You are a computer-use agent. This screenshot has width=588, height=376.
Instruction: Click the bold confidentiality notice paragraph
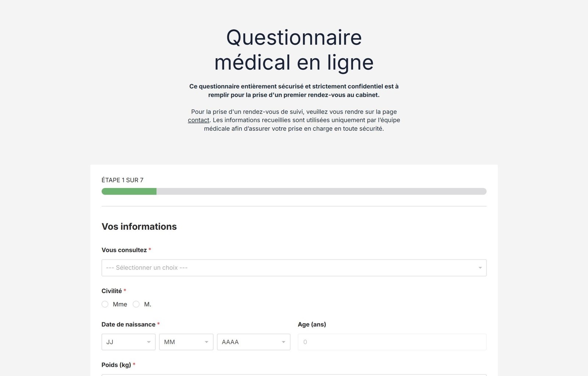point(294,91)
